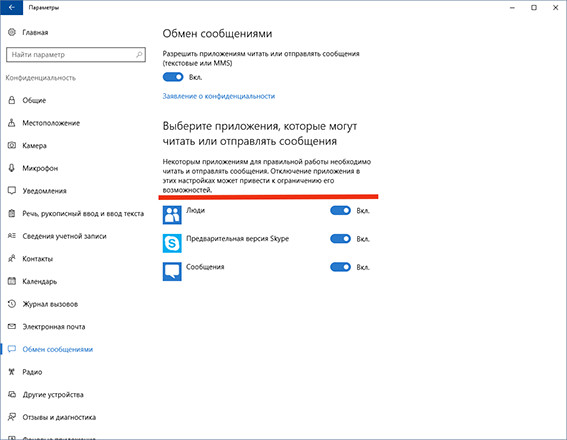Select Журнал вызовов in the sidebar
The image size is (567, 440).
(50, 304)
